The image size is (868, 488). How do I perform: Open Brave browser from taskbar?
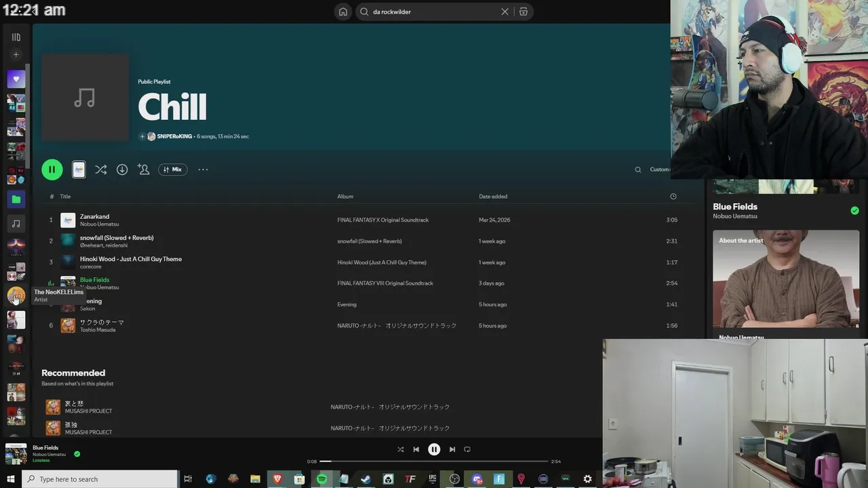(277, 479)
